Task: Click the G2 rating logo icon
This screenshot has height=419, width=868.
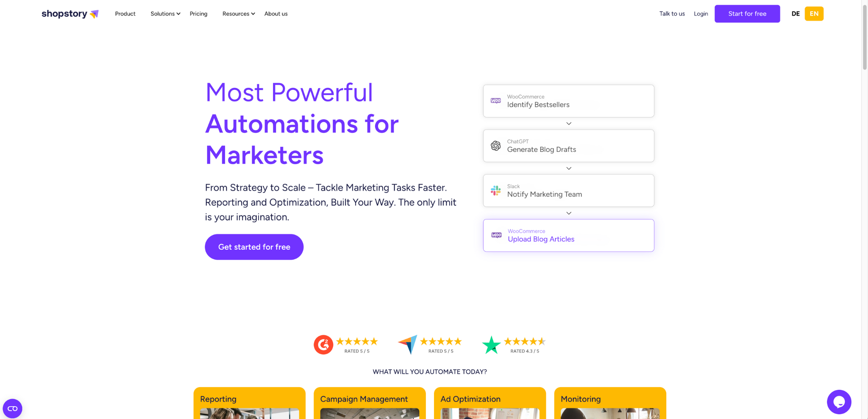Action: (x=323, y=345)
